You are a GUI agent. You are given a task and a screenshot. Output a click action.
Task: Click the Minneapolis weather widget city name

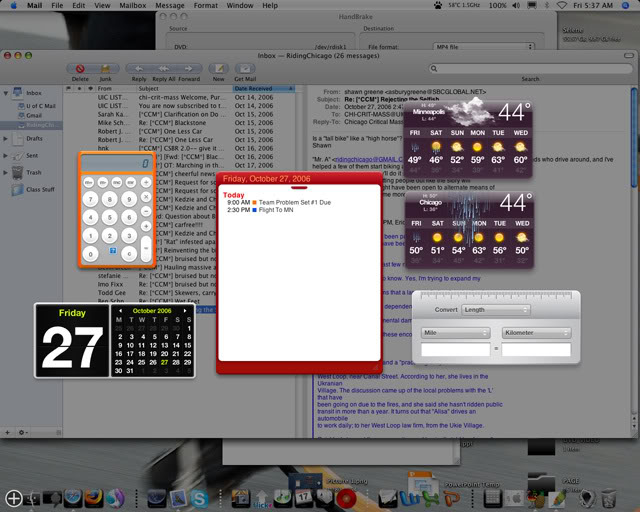(x=429, y=112)
